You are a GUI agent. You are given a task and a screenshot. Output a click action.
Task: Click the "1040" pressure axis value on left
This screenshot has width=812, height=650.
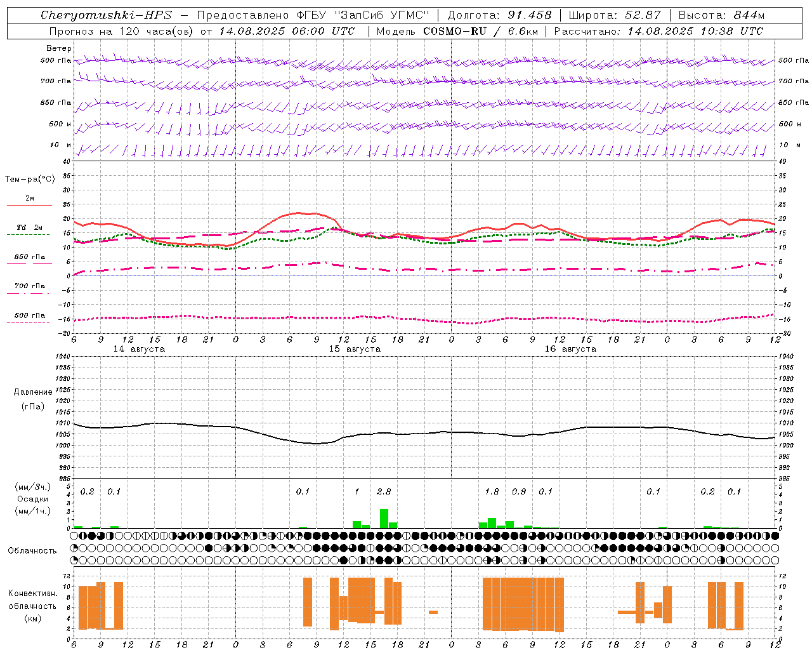pos(62,356)
